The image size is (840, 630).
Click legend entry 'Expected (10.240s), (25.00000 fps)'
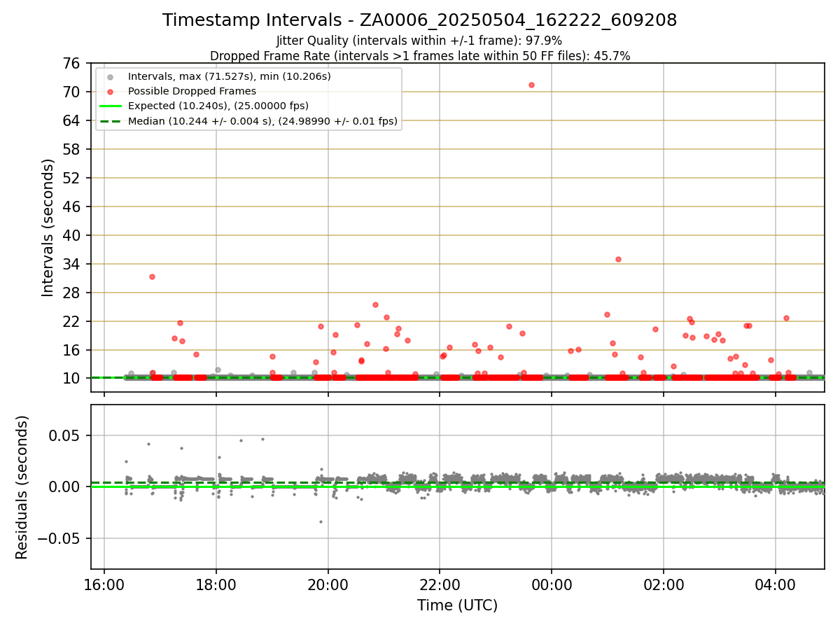pos(218,106)
